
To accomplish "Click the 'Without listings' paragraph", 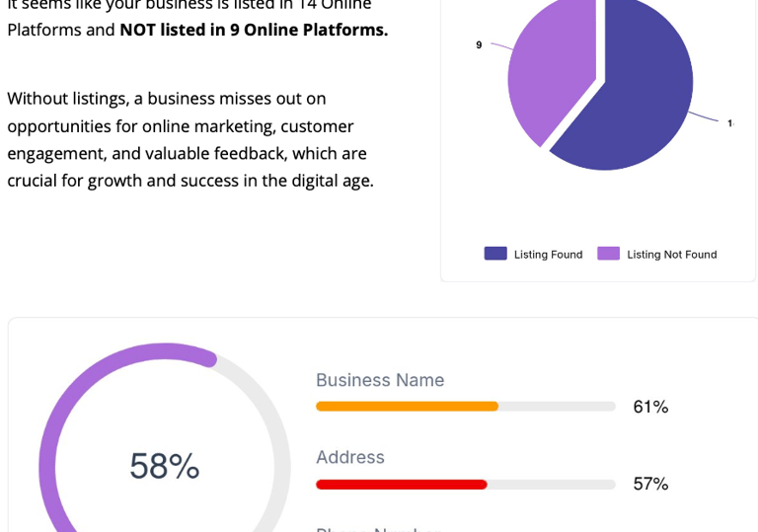I will pos(190,139).
